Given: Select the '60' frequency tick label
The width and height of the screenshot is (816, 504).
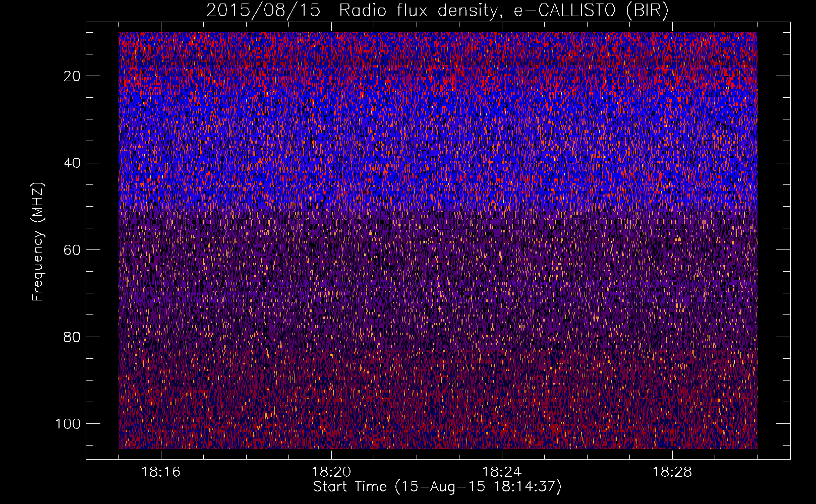Looking at the screenshot, I should click(x=72, y=250).
